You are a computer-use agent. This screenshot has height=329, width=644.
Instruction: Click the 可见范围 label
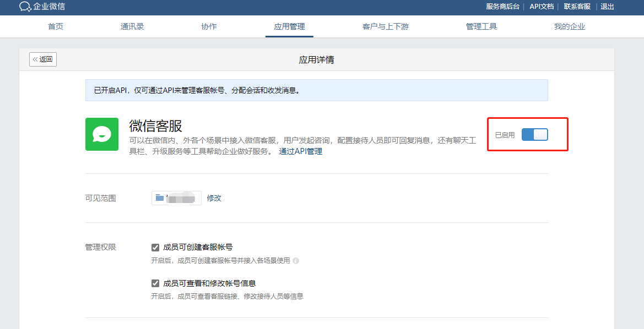click(x=101, y=199)
